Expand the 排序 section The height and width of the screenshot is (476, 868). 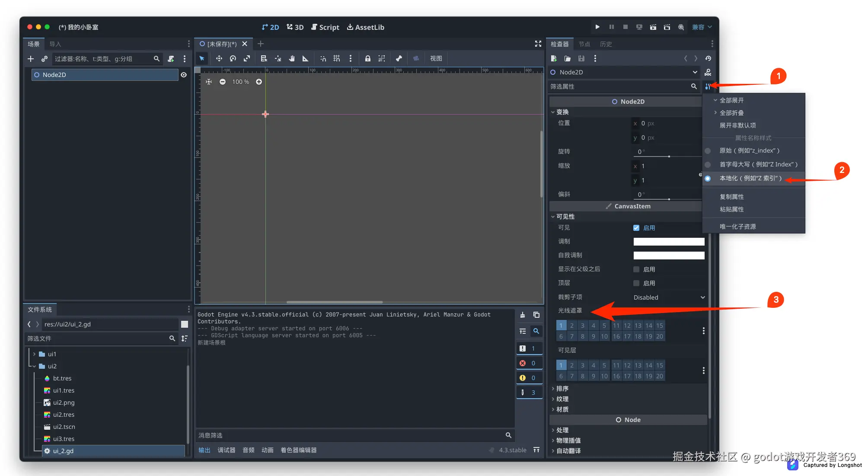pos(562,389)
